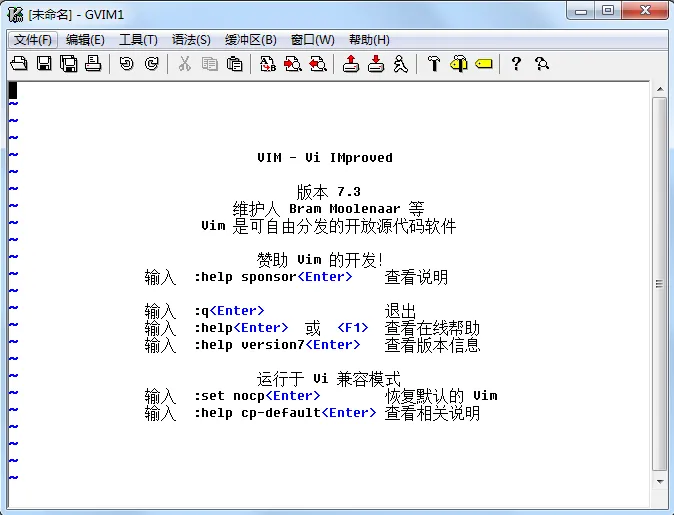
Task: Click the scrollbar down arrow
Action: pos(660,481)
